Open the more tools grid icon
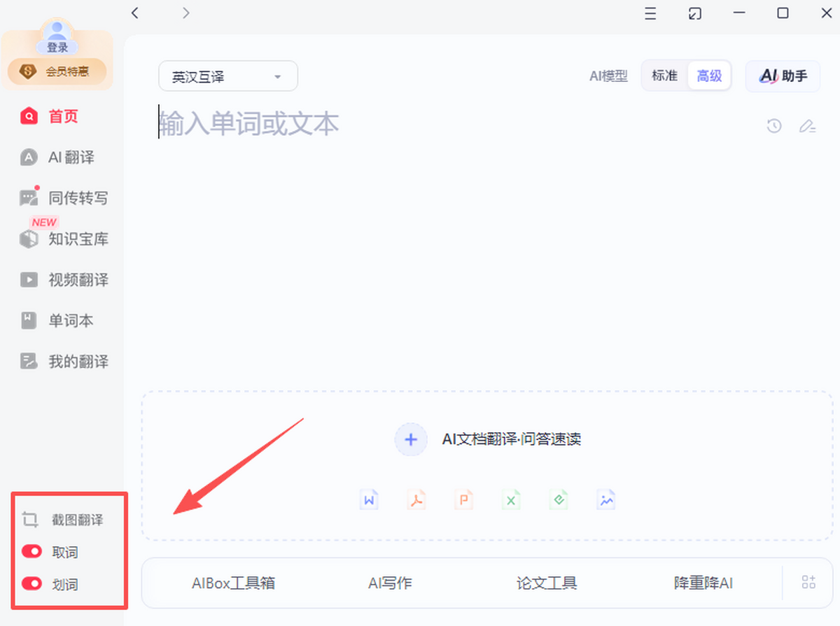The width and height of the screenshot is (840, 626). tap(808, 583)
